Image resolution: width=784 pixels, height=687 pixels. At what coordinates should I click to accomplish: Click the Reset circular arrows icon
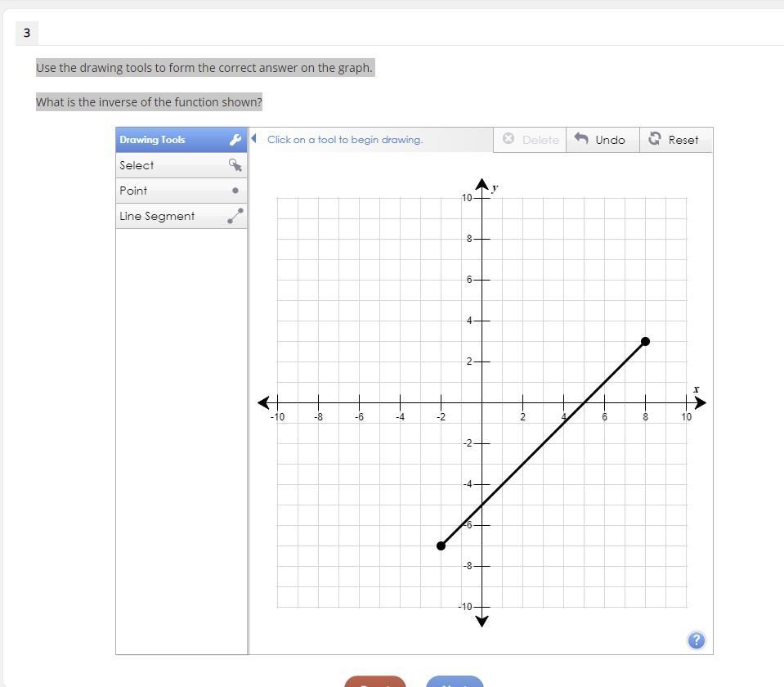(654, 139)
